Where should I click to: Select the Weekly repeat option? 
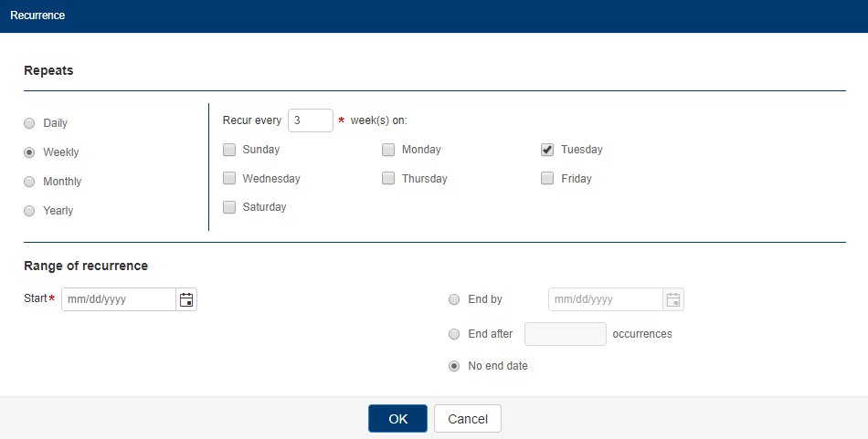(29, 152)
